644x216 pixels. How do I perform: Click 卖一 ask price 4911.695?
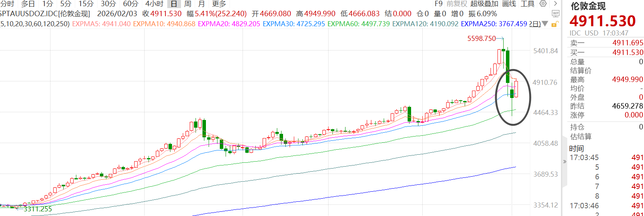[628, 43]
